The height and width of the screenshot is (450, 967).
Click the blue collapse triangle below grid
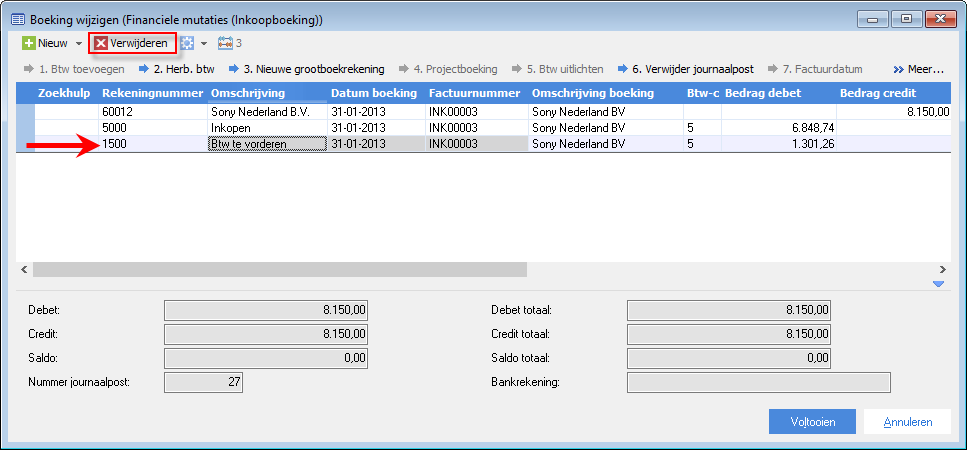939,284
